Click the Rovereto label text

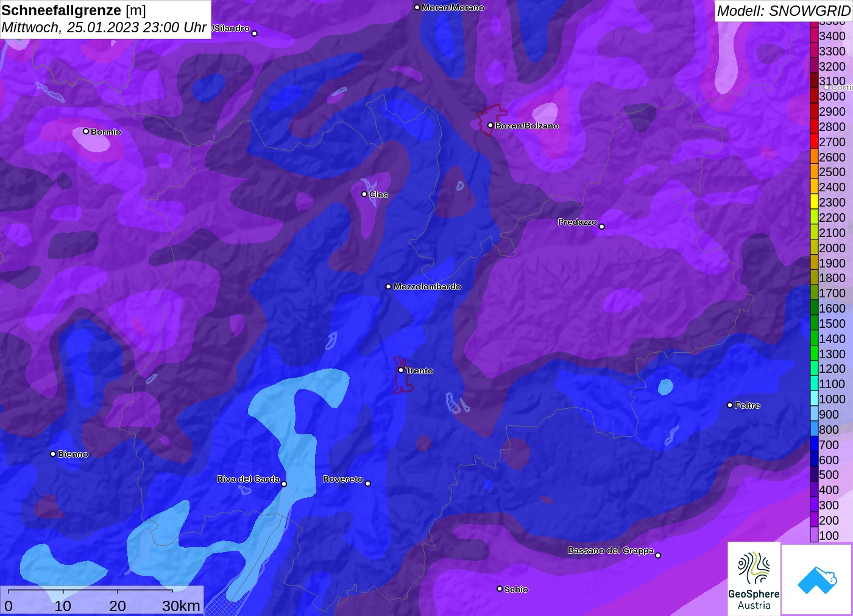coord(343,479)
